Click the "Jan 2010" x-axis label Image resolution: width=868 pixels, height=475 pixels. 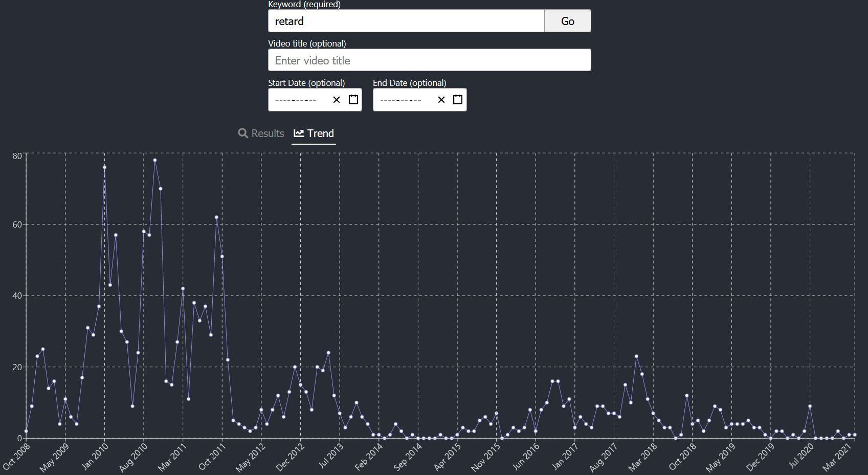(96, 456)
